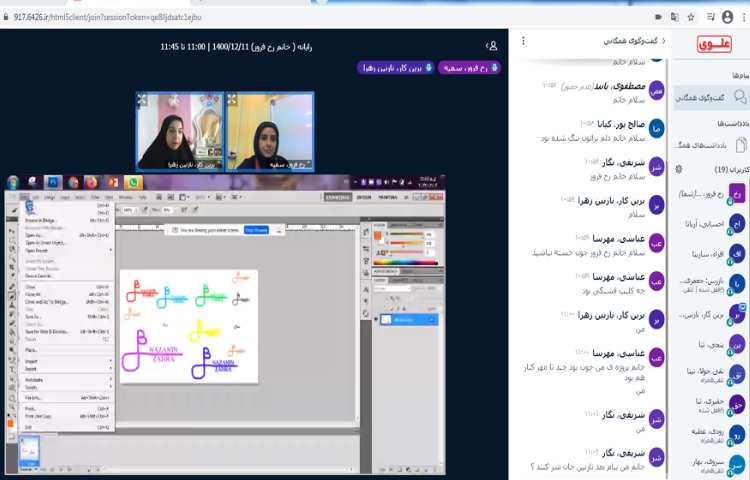Screen dimensions: 750x480
Task: Adjust the red R slider in Color panel
Action: (x=405, y=235)
